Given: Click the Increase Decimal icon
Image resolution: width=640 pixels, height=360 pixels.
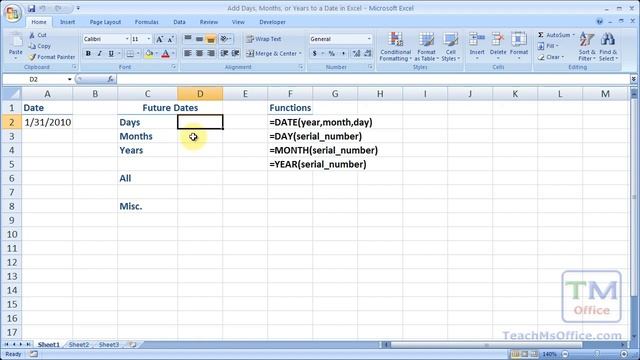Looking at the screenshot, I should tap(356, 53).
